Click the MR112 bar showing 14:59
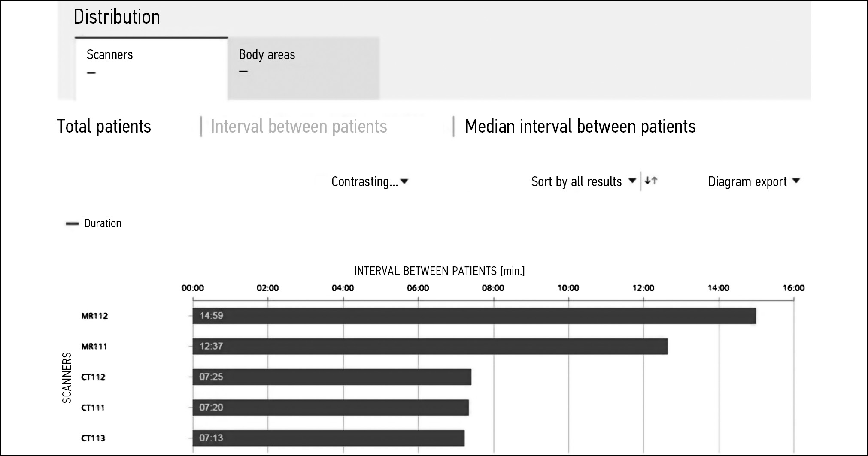868x456 pixels. point(474,316)
